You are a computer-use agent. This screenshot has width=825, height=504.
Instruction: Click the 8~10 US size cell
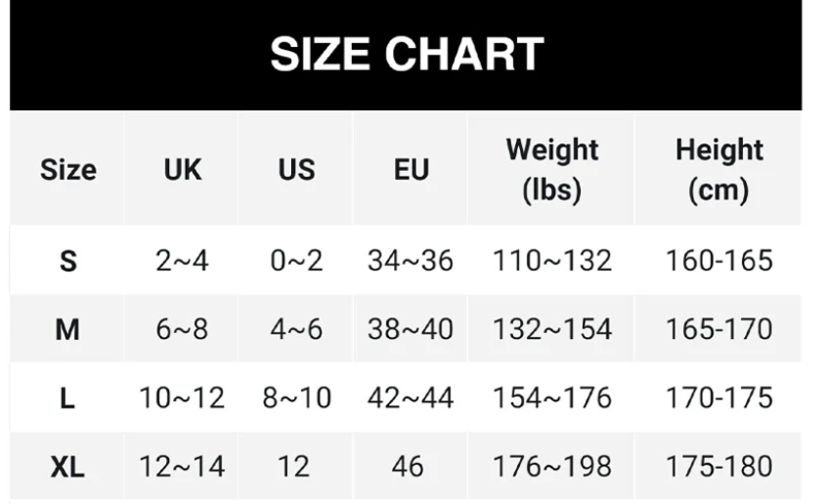pyautogui.click(x=297, y=398)
